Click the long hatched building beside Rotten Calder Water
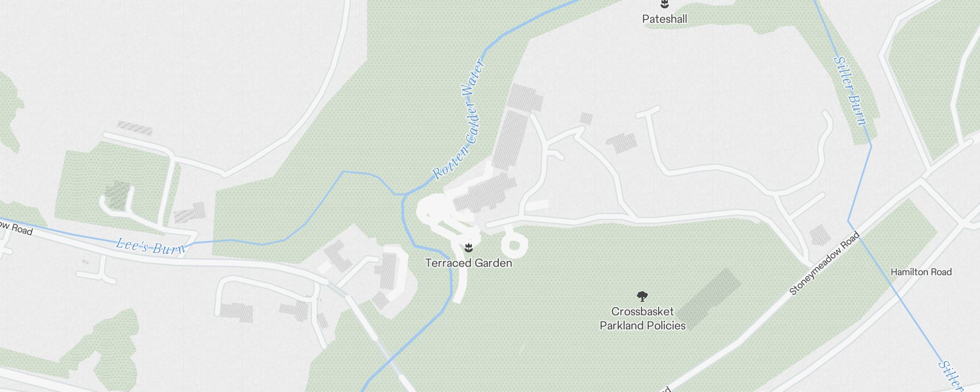Image resolution: width=980 pixels, height=392 pixels. pyautogui.click(x=510, y=140)
